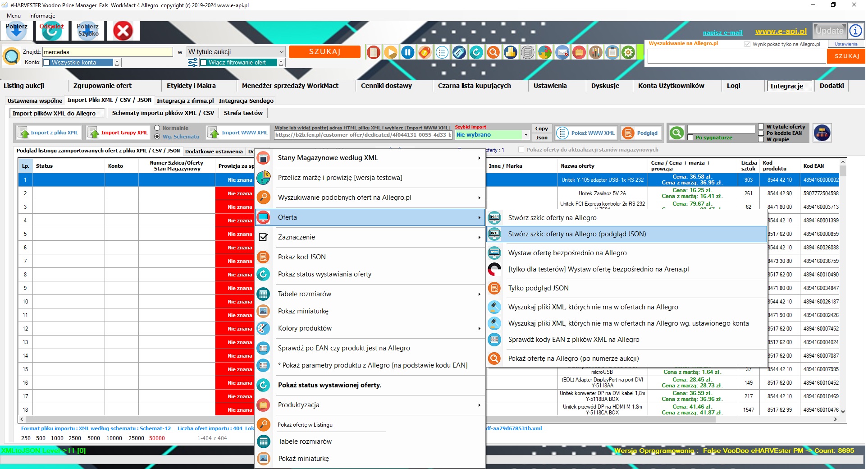Screen dimensions: 868x469
Task: Click the stacked boxes warehouse icon
Action: pyautogui.click(x=510, y=52)
